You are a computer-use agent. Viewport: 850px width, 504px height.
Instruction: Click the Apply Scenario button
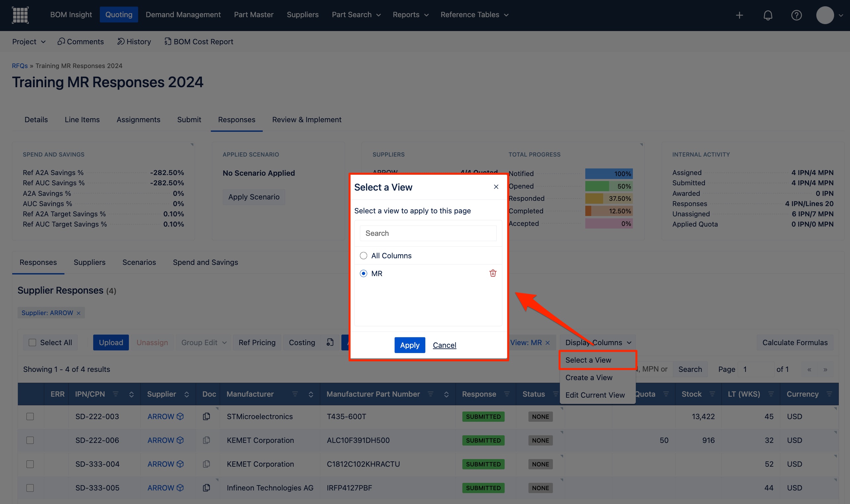tap(254, 197)
